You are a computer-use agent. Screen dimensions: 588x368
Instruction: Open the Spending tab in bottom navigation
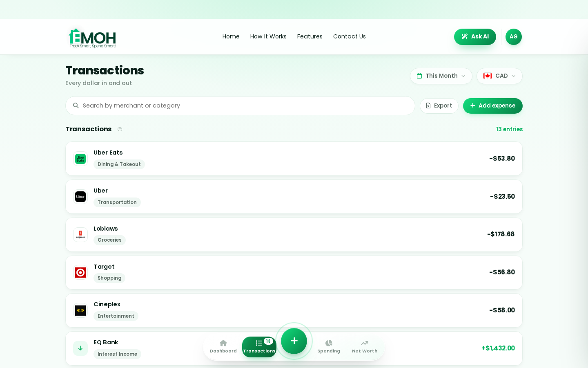329,347
